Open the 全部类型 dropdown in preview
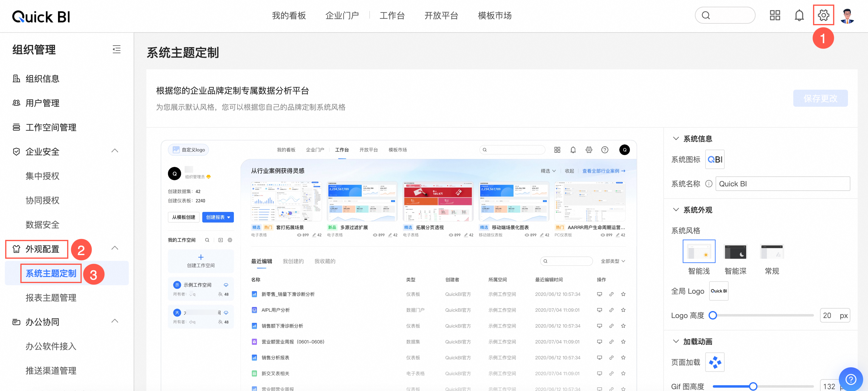This screenshot has height=391, width=868. [613, 261]
